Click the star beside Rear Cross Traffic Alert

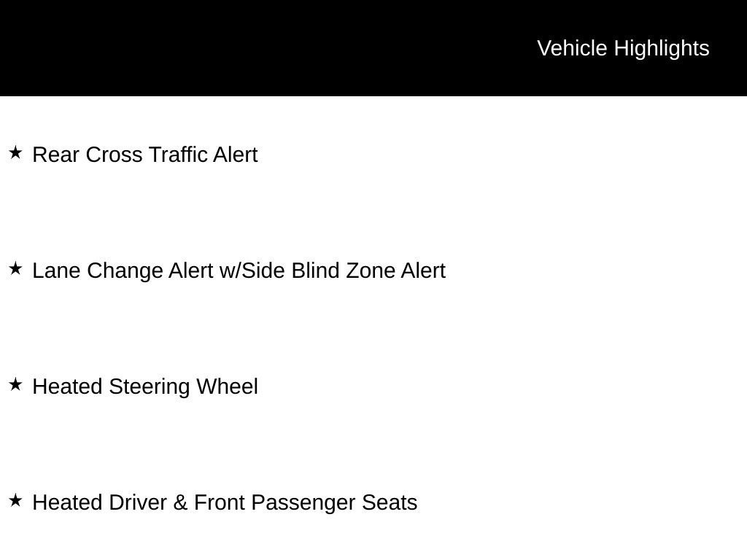(x=16, y=152)
